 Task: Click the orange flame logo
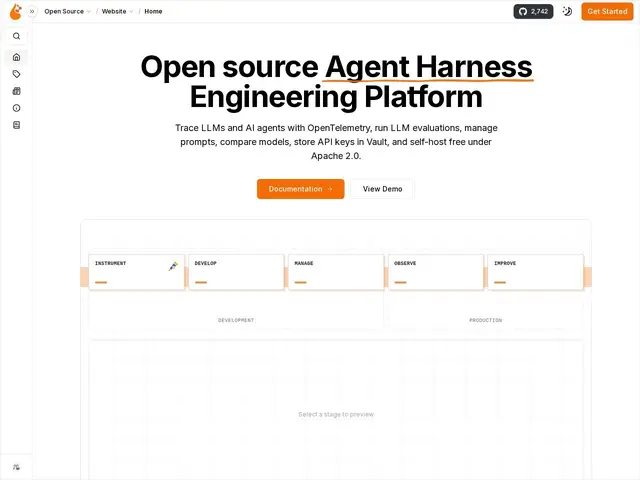click(x=16, y=11)
